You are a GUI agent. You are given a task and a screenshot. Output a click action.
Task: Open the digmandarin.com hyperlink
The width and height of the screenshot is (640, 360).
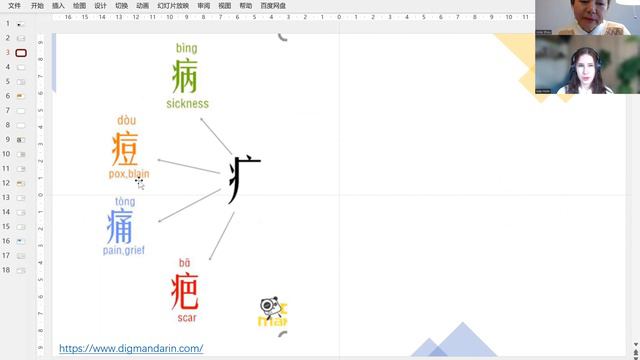click(x=131, y=348)
